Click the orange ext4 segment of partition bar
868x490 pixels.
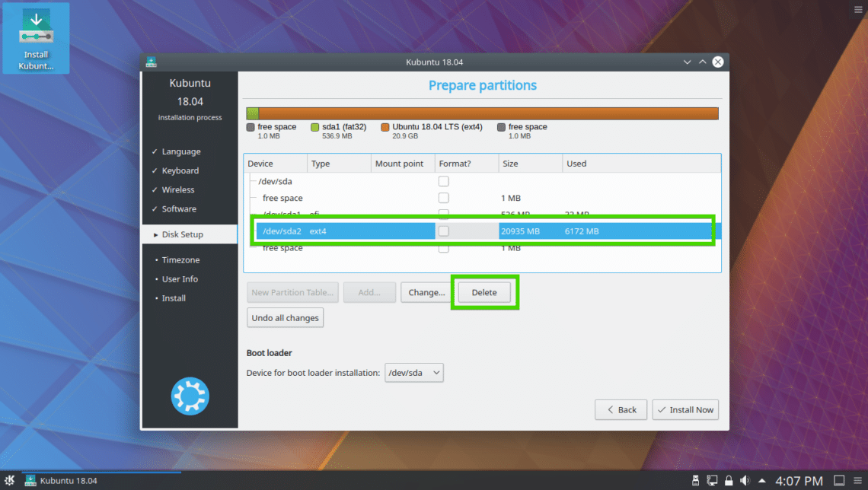coord(488,113)
